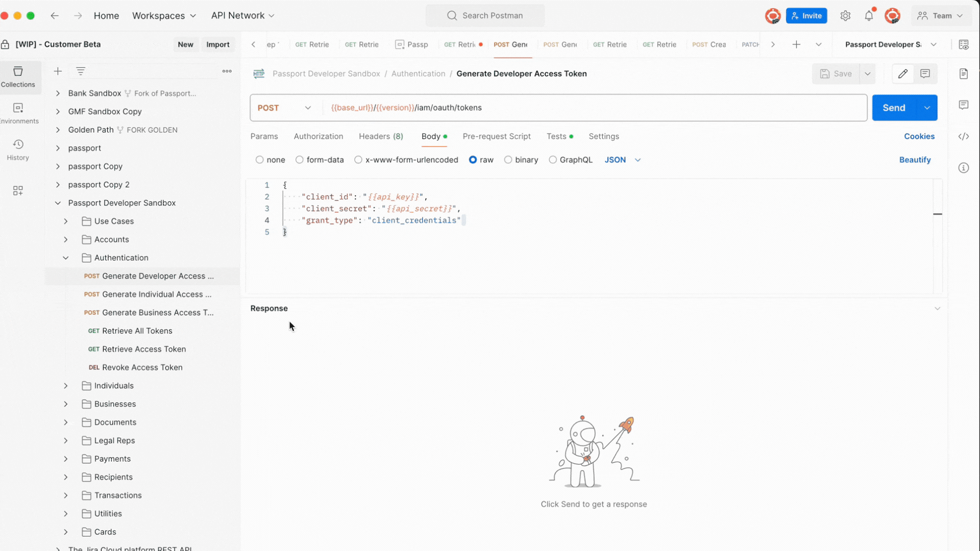Screen dimensions: 980x551
Task: Open collections more options ellipsis
Action: coord(227,71)
